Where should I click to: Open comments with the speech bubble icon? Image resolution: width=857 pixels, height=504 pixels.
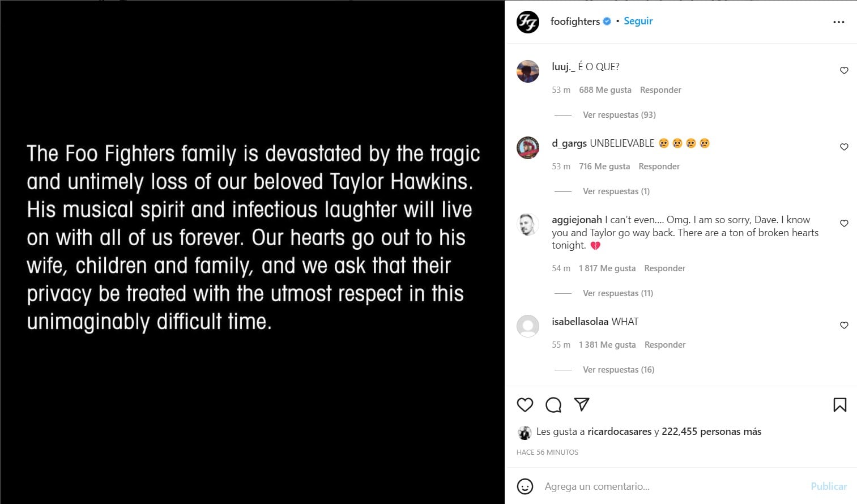[x=553, y=405]
